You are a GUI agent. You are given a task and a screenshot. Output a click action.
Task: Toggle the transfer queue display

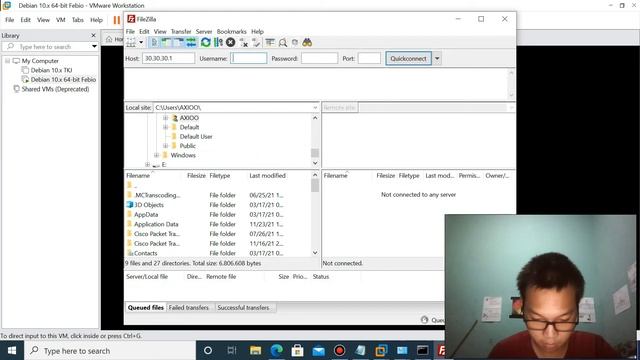click(191, 42)
